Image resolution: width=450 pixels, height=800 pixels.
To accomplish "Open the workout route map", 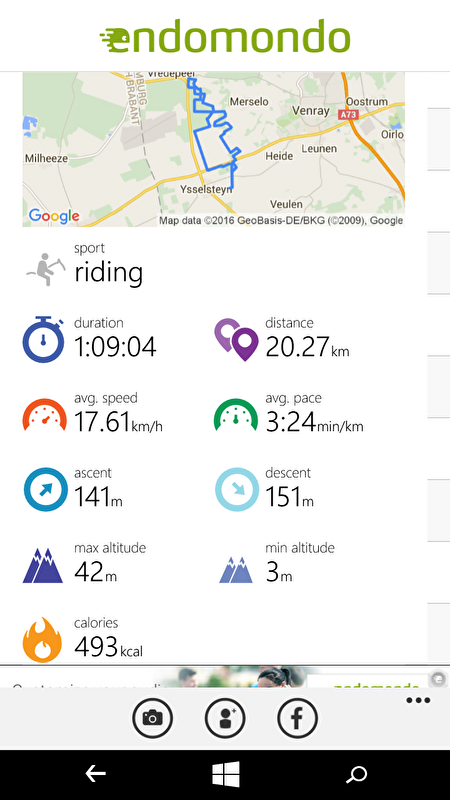I will (x=213, y=149).
